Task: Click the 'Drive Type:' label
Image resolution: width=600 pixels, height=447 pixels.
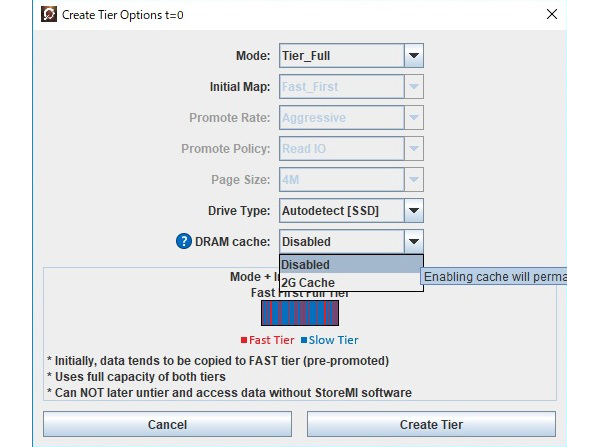Action: click(x=239, y=210)
